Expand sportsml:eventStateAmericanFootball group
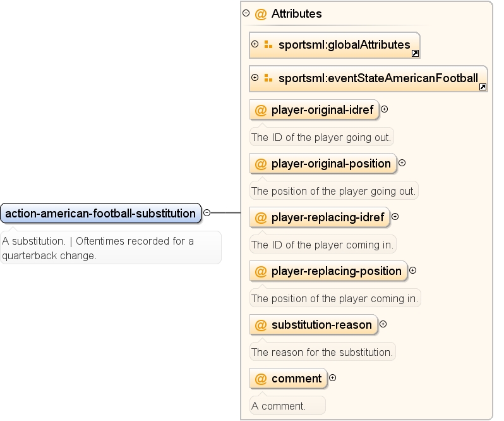 [x=255, y=78]
